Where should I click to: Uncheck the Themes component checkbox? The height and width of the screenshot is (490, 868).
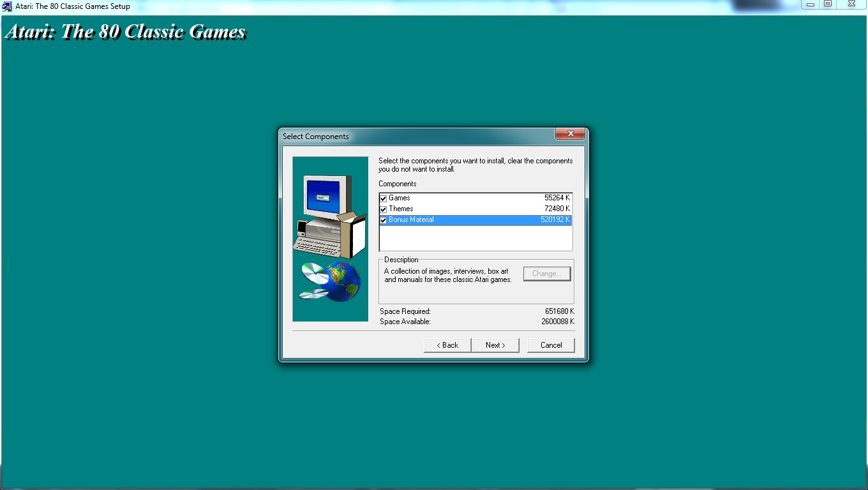pos(384,209)
